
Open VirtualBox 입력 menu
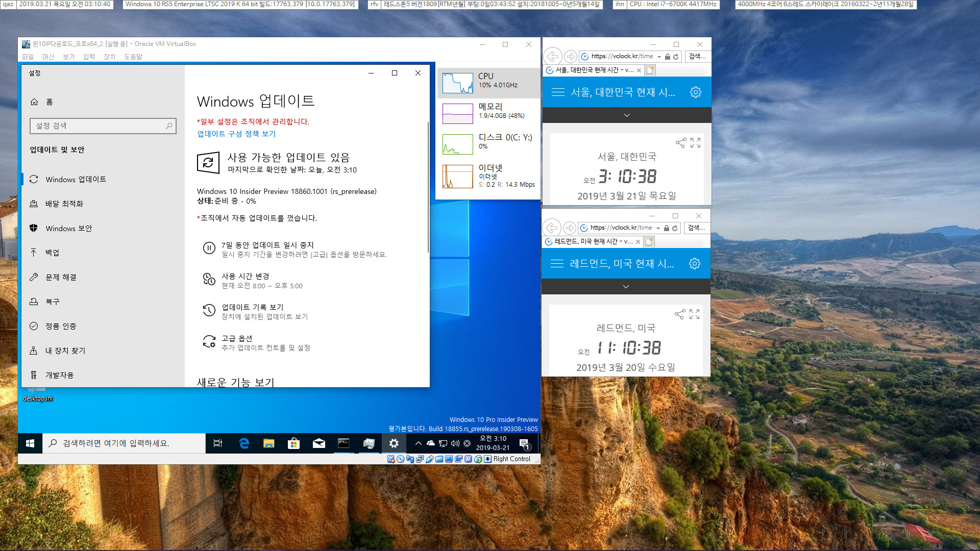[x=89, y=57]
